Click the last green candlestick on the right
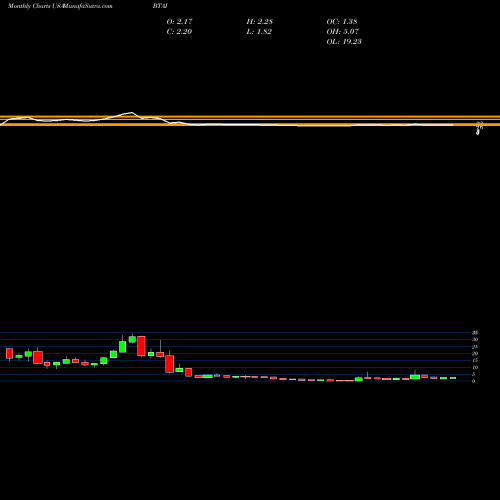The image size is (500, 500). pyautogui.click(x=453, y=378)
